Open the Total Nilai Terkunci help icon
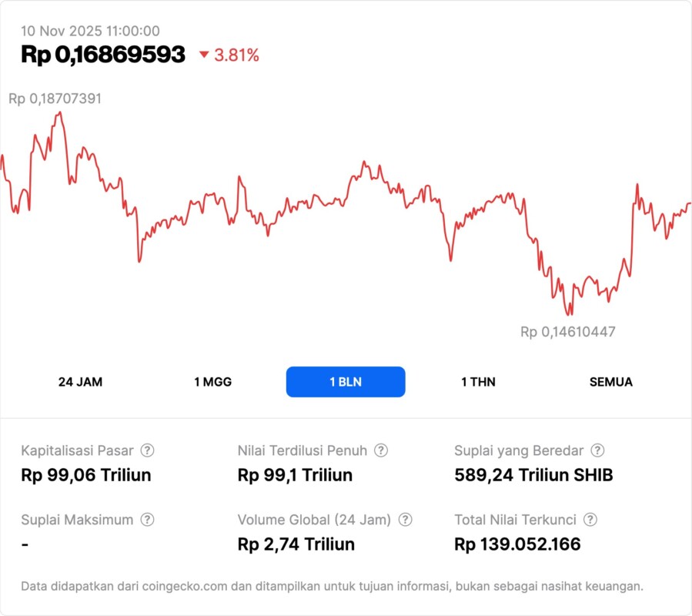The image size is (692, 616). pyautogui.click(x=590, y=520)
